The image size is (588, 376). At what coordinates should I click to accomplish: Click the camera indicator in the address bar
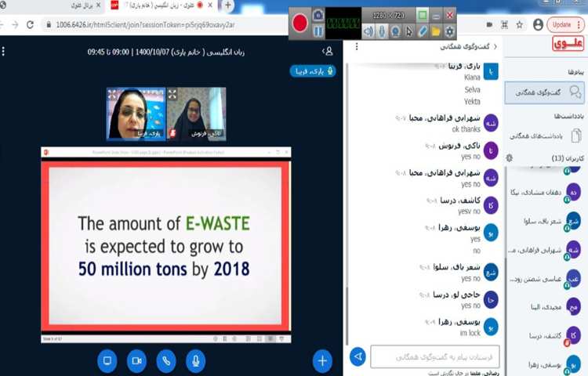pyautogui.click(x=489, y=25)
